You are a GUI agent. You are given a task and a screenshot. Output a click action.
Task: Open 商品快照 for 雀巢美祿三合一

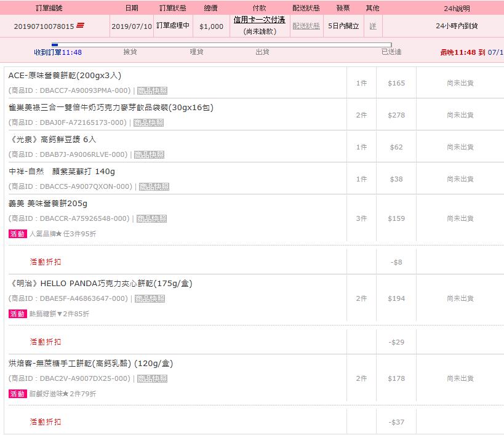[148, 122]
